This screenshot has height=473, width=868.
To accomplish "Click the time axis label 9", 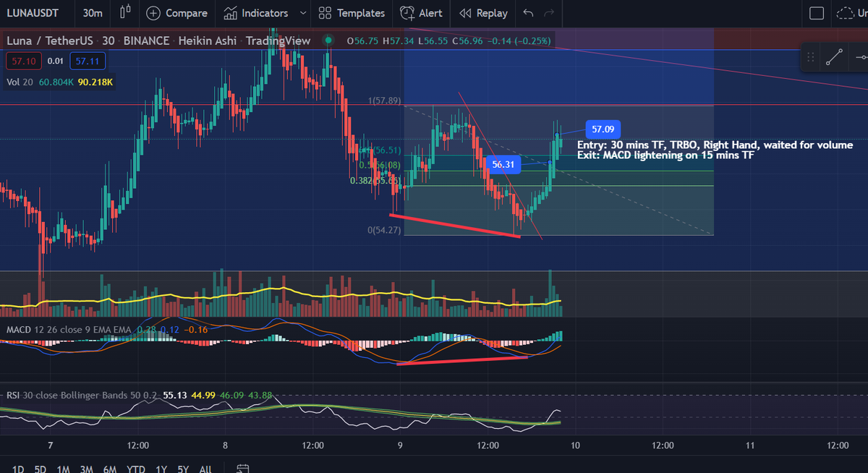I will tap(400, 445).
